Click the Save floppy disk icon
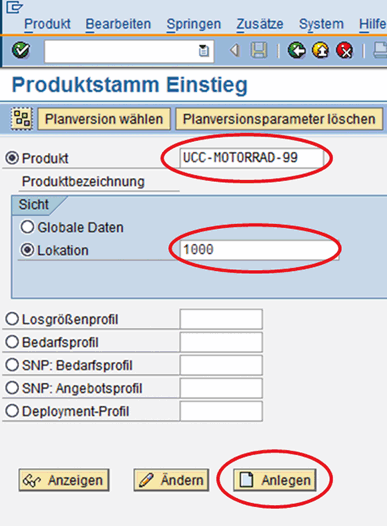 click(x=259, y=51)
